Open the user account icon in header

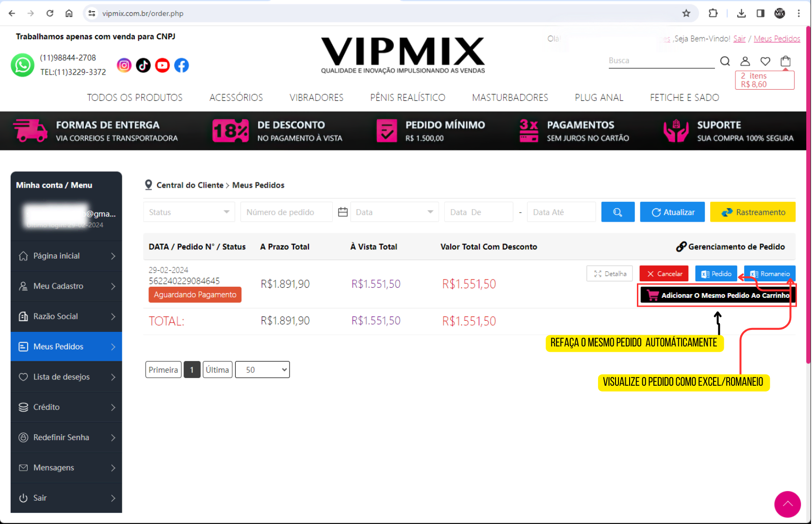click(745, 61)
